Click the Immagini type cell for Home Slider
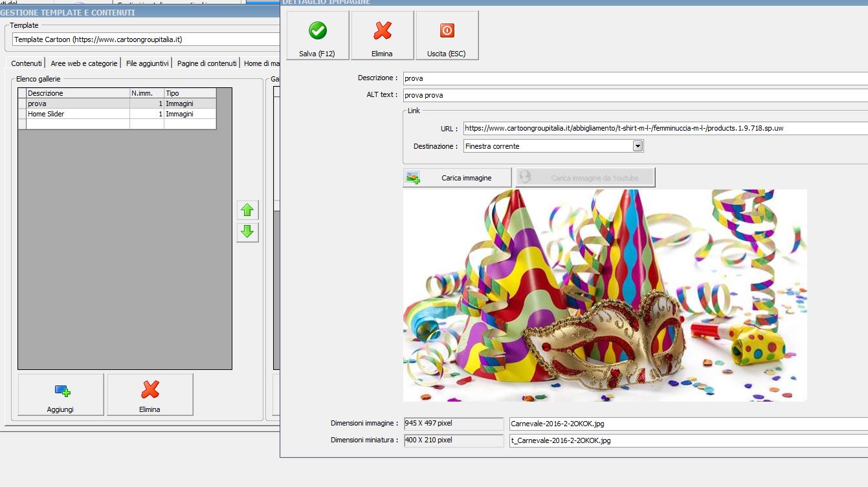868x487 pixels. pyautogui.click(x=190, y=114)
